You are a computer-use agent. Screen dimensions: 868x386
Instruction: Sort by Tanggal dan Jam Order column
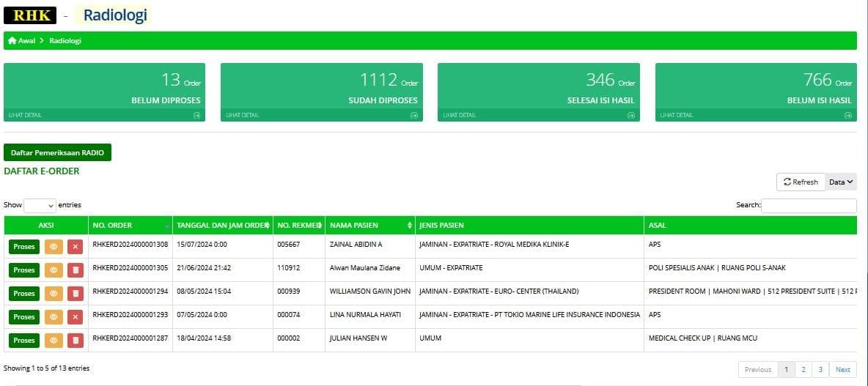click(268, 225)
